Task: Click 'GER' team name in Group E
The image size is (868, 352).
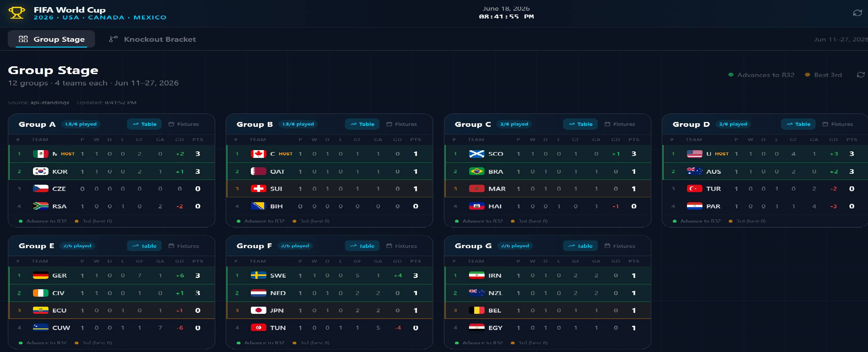Action: pyautogui.click(x=59, y=275)
